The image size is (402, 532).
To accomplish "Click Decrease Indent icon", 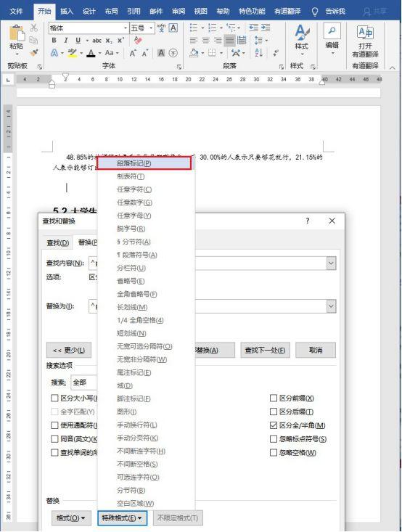I will pyautogui.click(x=253, y=28).
